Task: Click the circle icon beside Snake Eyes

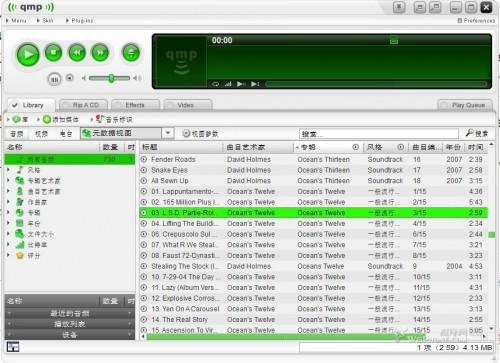Action: 144,170
